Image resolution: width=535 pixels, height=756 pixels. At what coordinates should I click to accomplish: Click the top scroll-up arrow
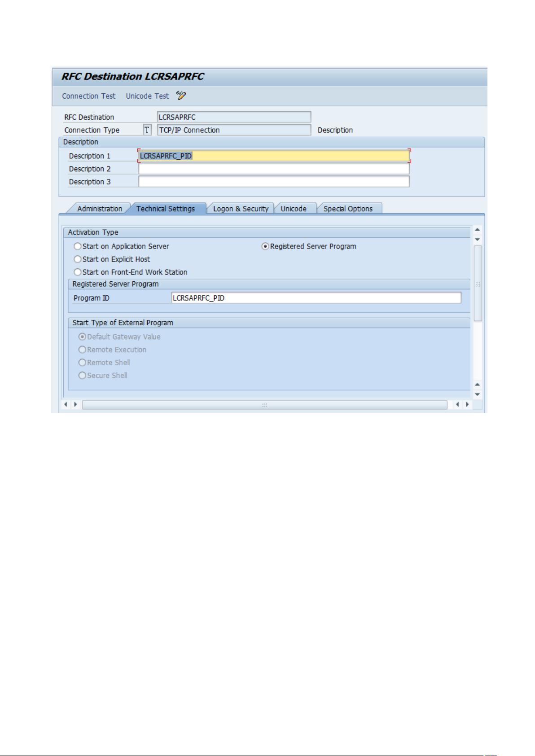click(478, 230)
